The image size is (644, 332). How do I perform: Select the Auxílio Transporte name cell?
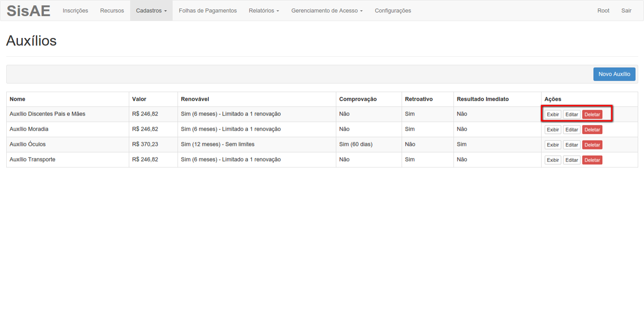(x=68, y=160)
